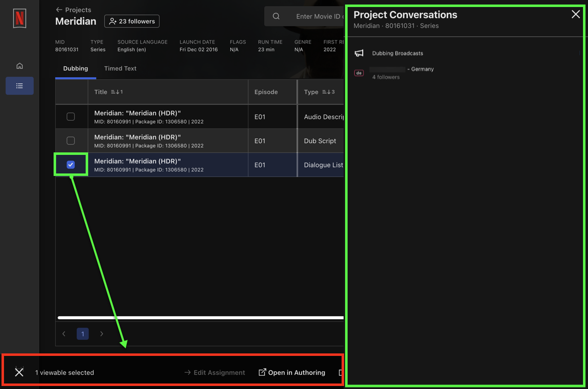The width and height of the screenshot is (588, 389).
Task: Switch to the Dubbing tab
Action: 75,68
